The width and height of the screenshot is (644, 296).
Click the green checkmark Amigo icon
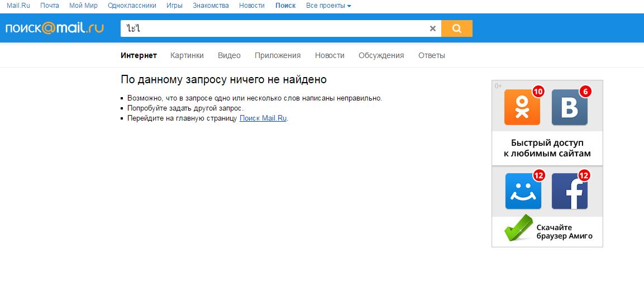pyautogui.click(x=518, y=228)
